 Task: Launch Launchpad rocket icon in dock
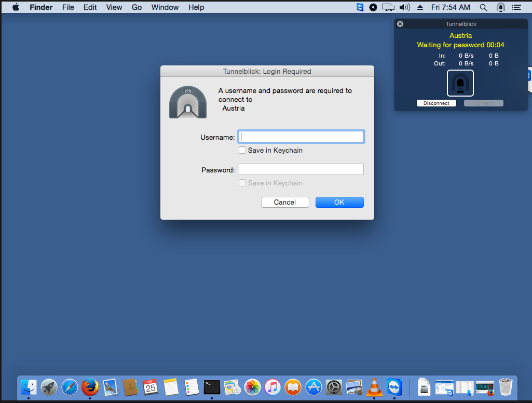click(49, 387)
